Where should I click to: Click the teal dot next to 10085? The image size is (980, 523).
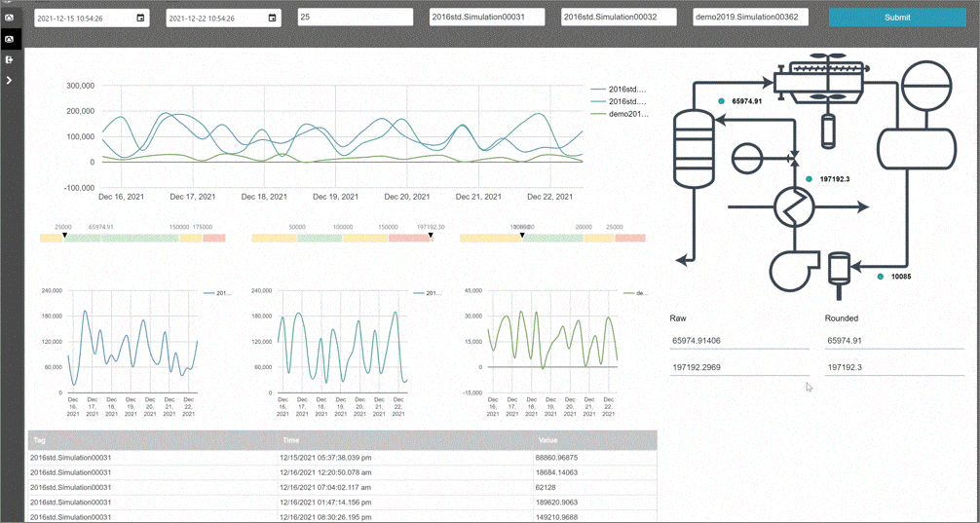pyautogui.click(x=880, y=277)
